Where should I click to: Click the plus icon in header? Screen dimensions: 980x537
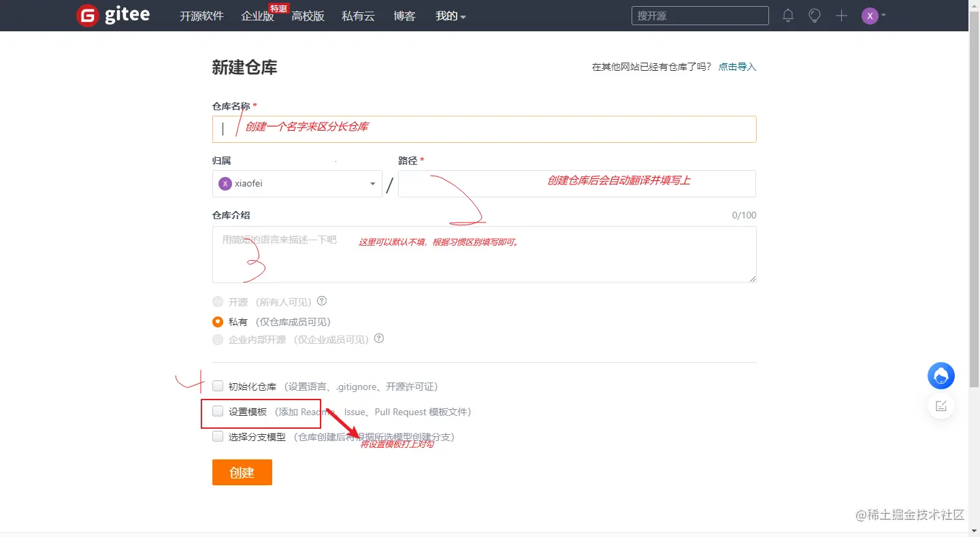pos(841,16)
